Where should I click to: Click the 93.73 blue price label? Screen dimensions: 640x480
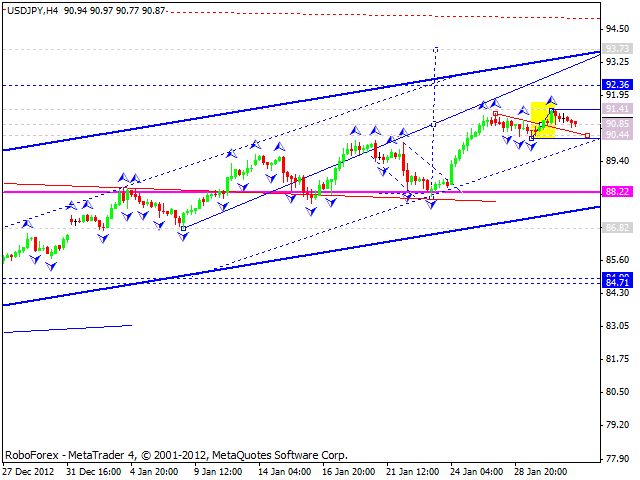click(617, 48)
